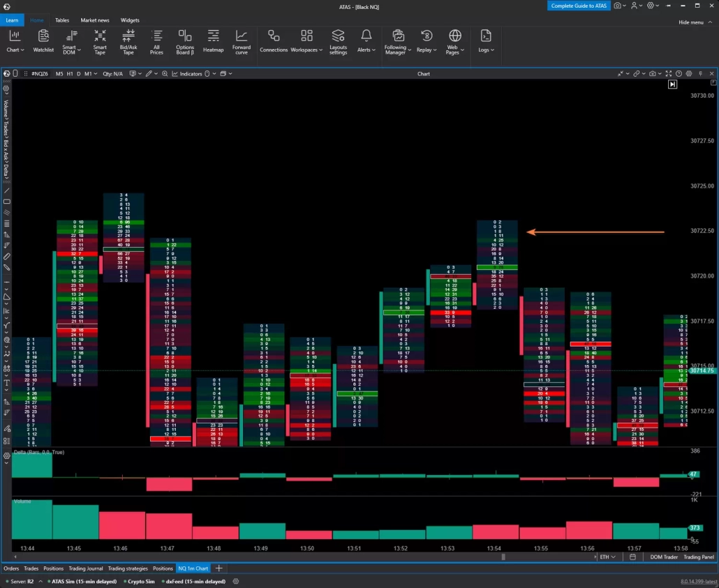Click the scroll-to-last-bar button on chart
The width and height of the screenshot is (719, 588).
pos(672,84)
